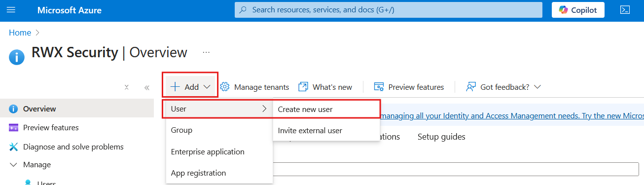Viewport: 644px width, 185px height.
Task: Collapse the sidebar with double chevron
Action: point(146,87)
